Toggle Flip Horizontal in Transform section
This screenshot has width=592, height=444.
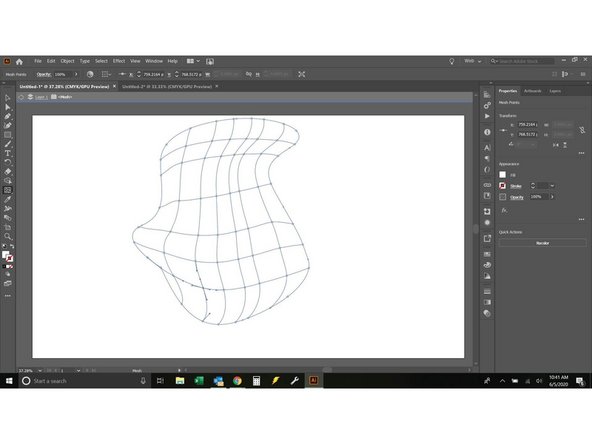(555, 145)
